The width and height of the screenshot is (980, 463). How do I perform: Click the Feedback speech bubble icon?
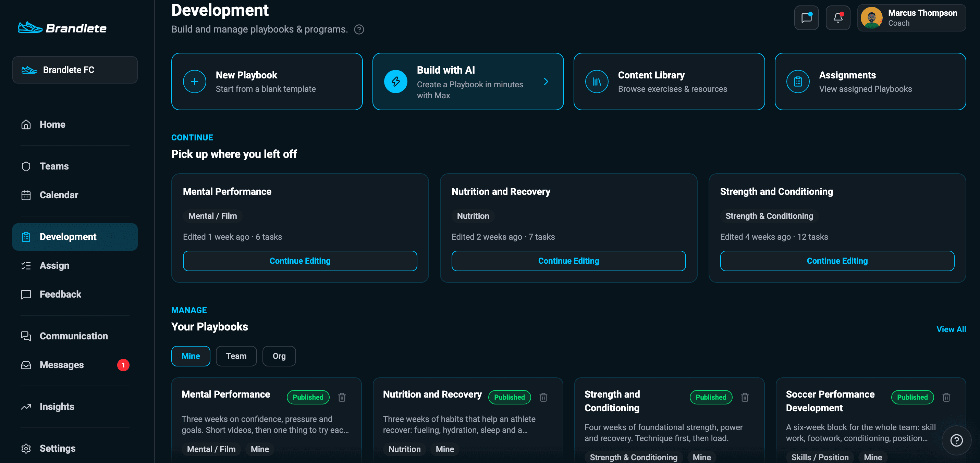(26, 294)
